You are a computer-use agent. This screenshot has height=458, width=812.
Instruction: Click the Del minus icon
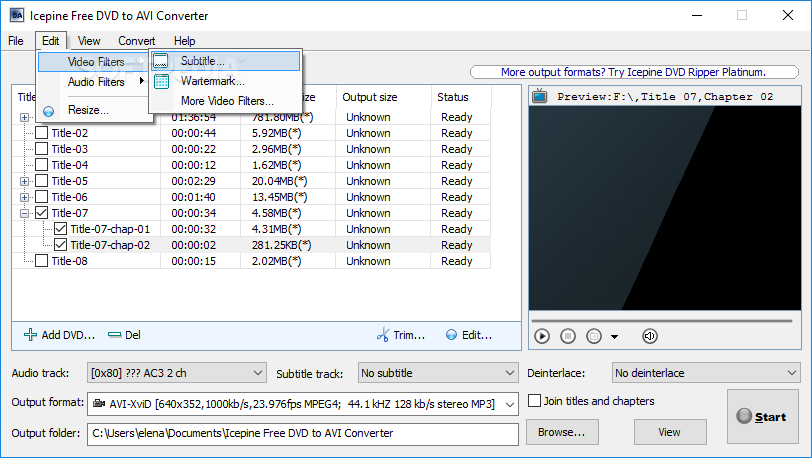[114, 335]
